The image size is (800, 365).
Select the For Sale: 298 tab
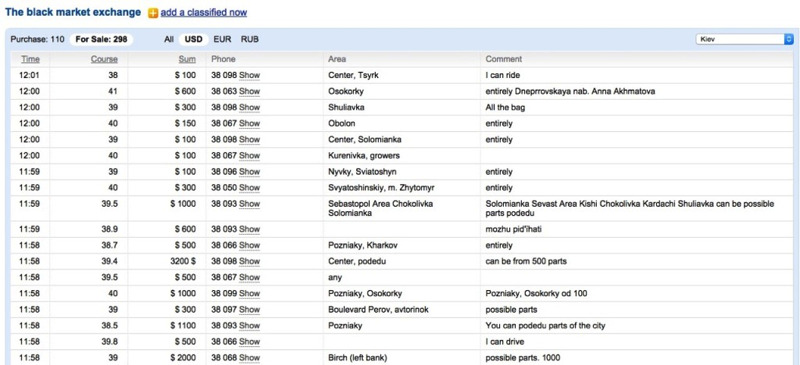[x=101, y=39]
